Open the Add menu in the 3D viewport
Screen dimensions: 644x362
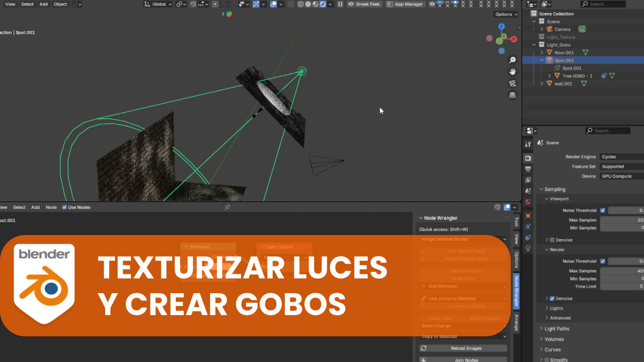pos(43,4)
